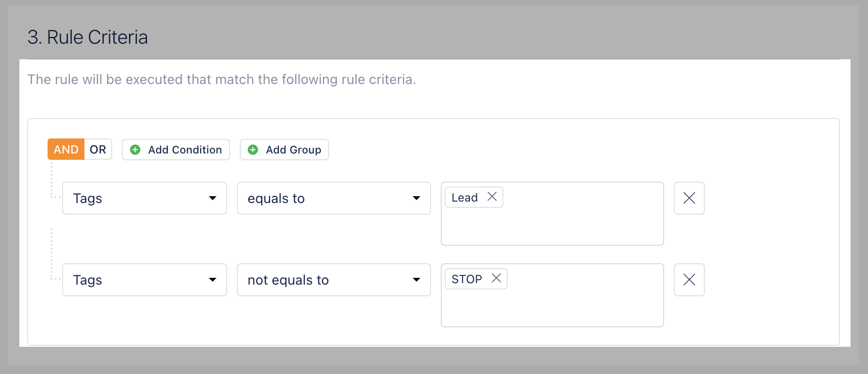Open the first row's Tags field dropdown
The height and width of the screenshot is (374, 868).
tap(145, 198)
